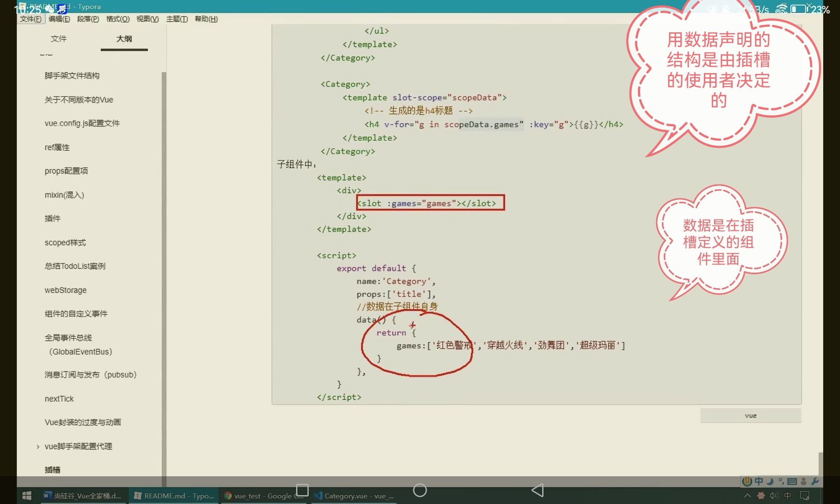840x504 pixels.
Task: Toggle IME punctuation mode button
Action: click(781, 481)
